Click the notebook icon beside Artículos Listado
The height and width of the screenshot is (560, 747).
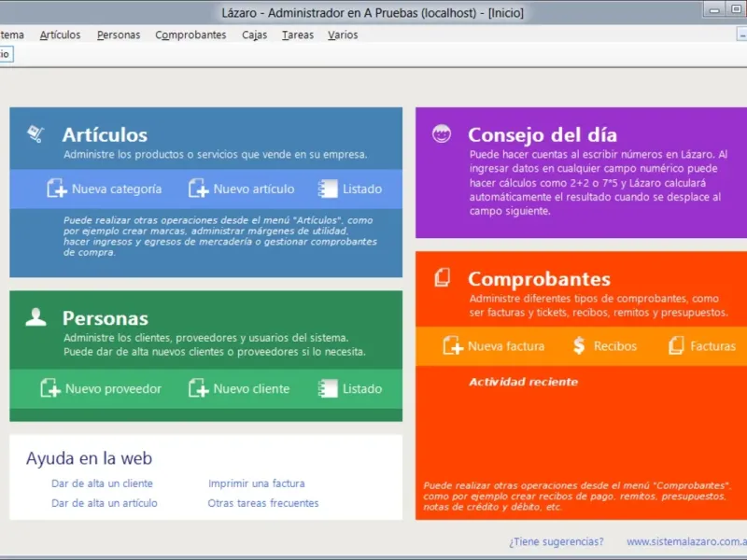coord(328,189)
